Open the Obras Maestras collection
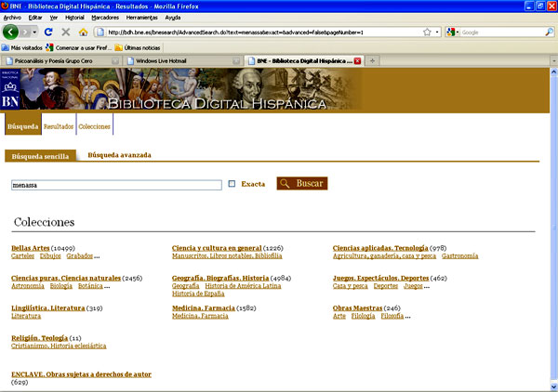Viewport: 558px width, 392px height. pyautogui.click(x=358, y=307)
